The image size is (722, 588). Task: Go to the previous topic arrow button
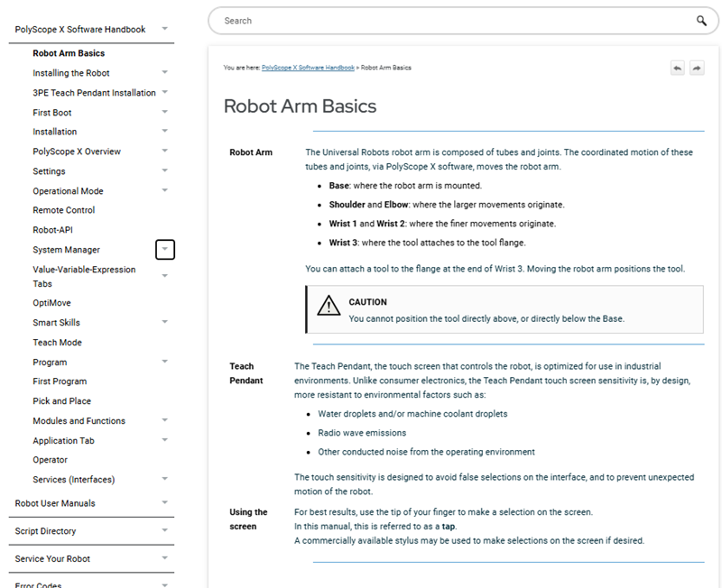click(678, 69)
